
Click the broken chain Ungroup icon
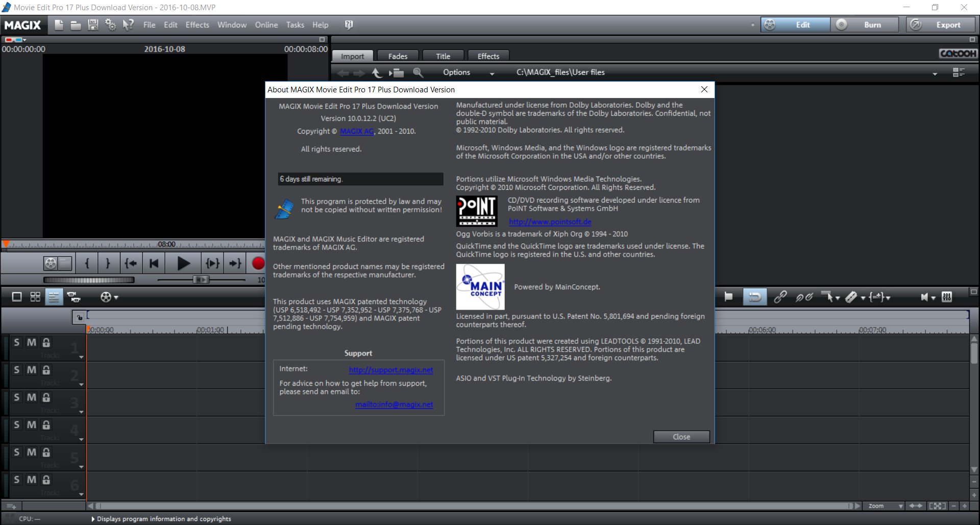click(x=804, y=297)
